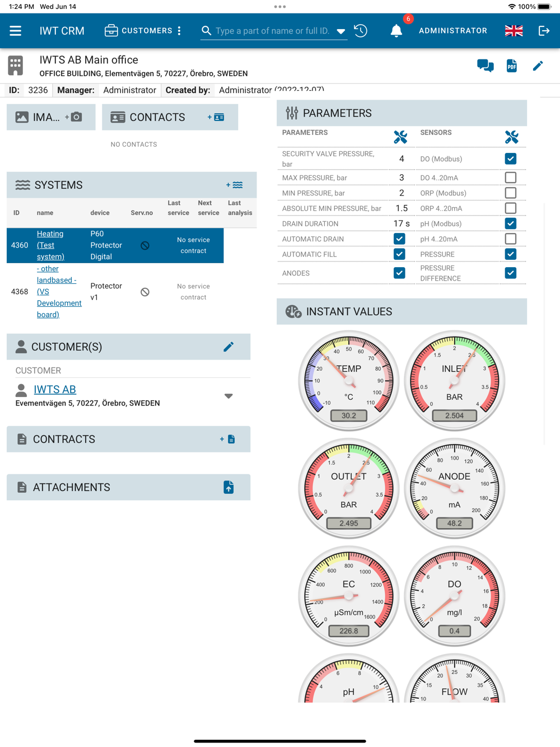Click the Instant Values gauge icon
Viewport: 560px width, 747px height.
coord(293,311)
